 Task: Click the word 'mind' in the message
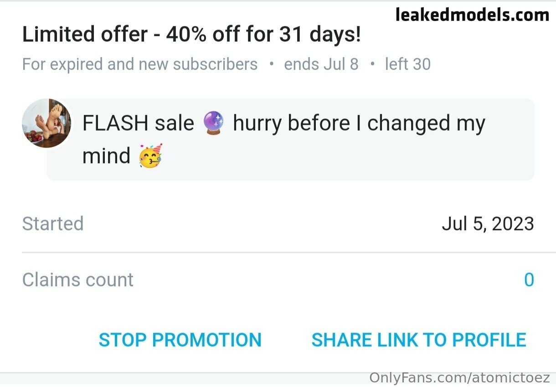(x=106, y=156)
